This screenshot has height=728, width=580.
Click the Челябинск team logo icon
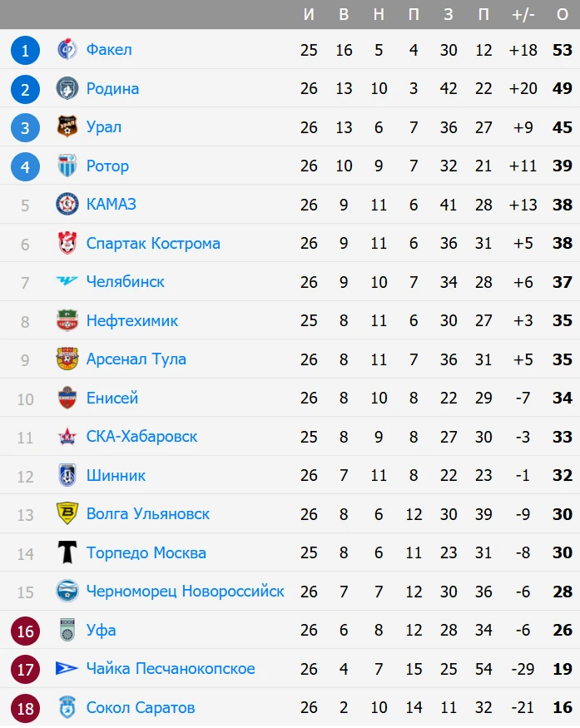point(67,282)
